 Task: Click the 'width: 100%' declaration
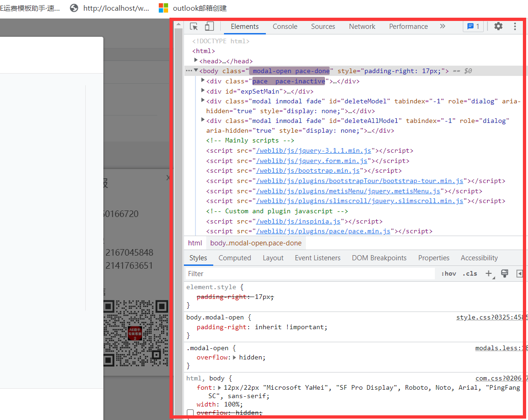pyautogui.click(x=220, y=404)
